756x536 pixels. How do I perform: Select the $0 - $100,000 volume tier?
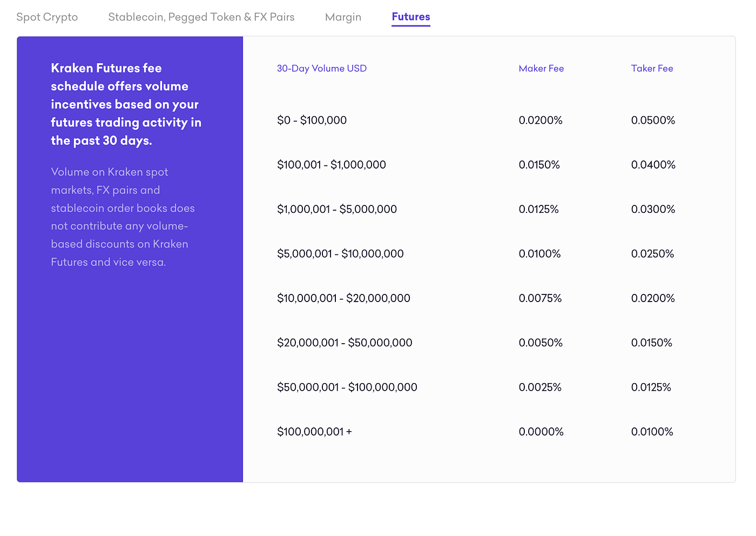(x=312, y=120)
